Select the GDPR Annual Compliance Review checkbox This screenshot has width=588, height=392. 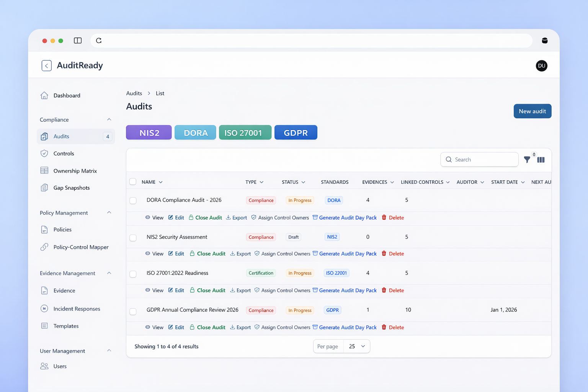click(133, 311)
